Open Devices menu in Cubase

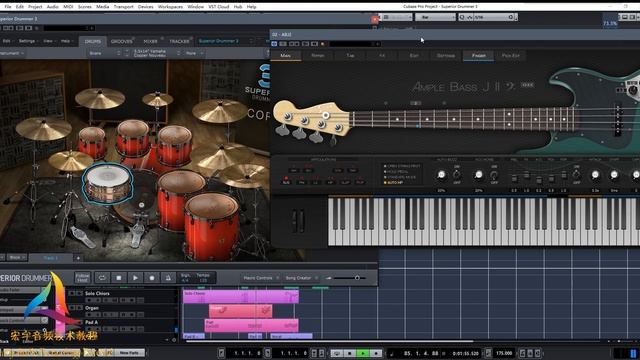coord(145,7)
